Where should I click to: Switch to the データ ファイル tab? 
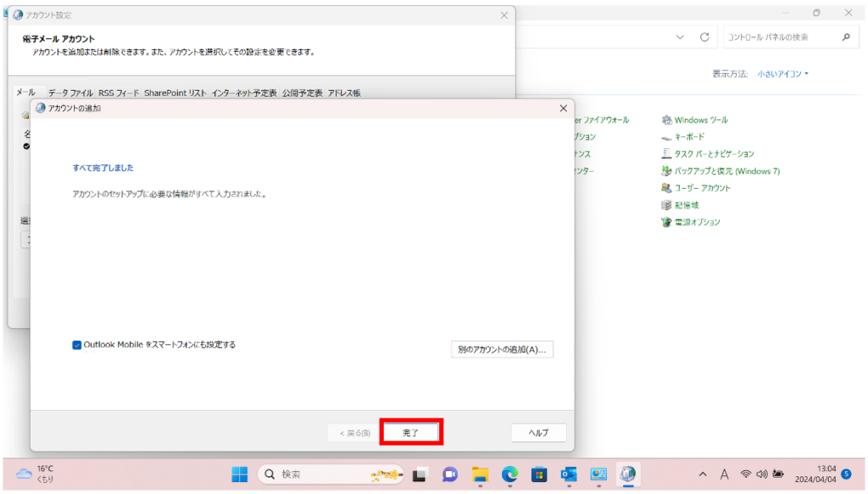(x=70, y=92)
